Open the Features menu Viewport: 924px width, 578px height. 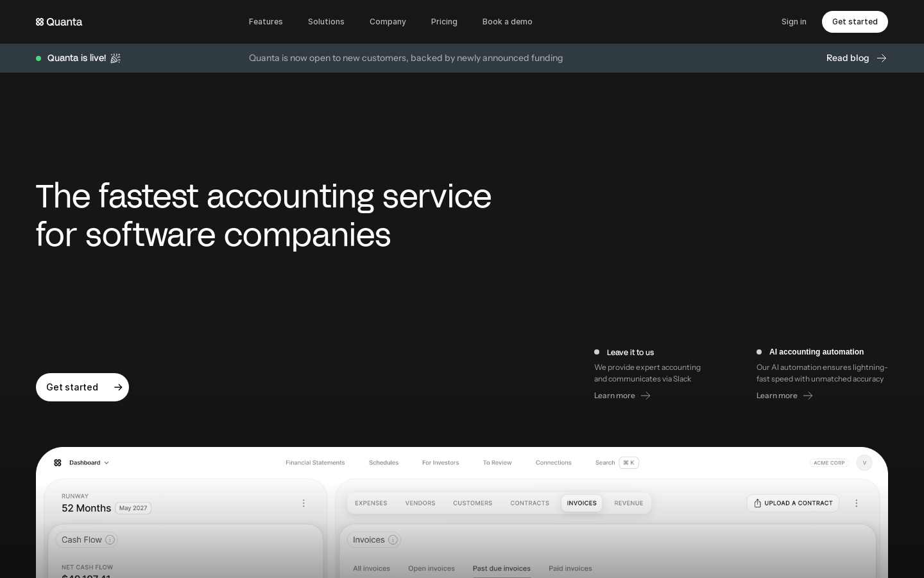coord(266,22)
